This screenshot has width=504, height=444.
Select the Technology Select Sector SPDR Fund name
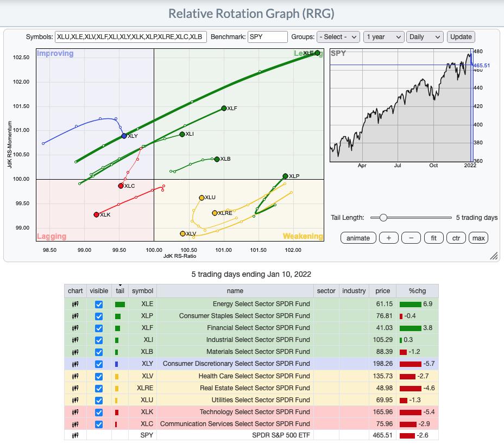[x=255, y=412]
